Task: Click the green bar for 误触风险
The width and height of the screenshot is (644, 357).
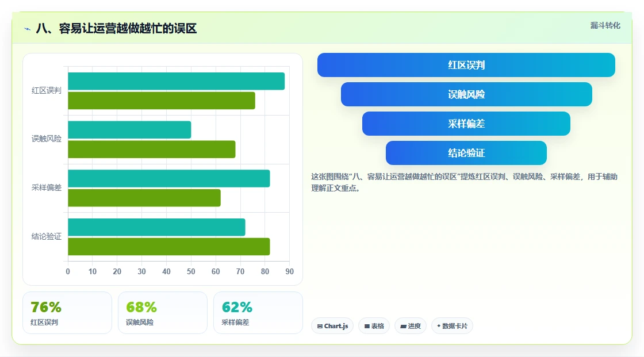Action: 152,149
